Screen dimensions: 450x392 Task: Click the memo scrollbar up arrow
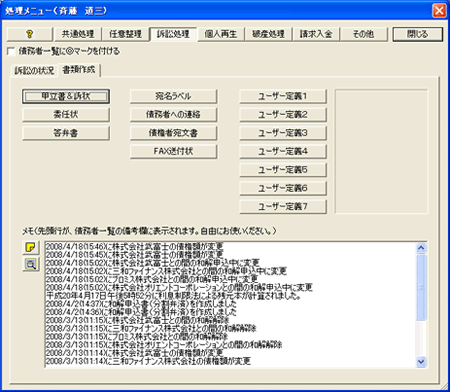(421, 248)
